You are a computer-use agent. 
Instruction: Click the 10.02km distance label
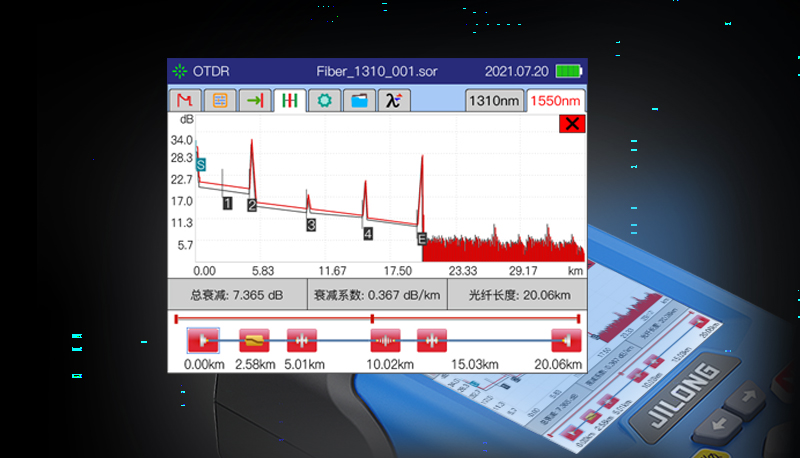pyautogui.click(x=390, y=365)
